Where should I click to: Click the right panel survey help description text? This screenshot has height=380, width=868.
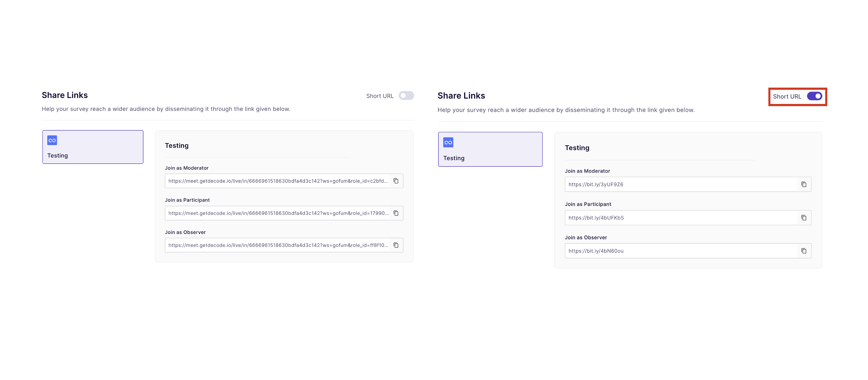point(566,110)
